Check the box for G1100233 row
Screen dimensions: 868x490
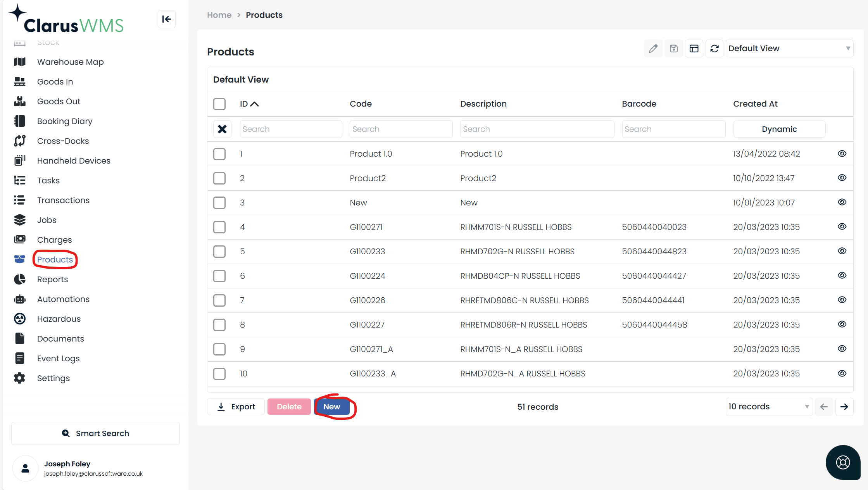point(219,252)
